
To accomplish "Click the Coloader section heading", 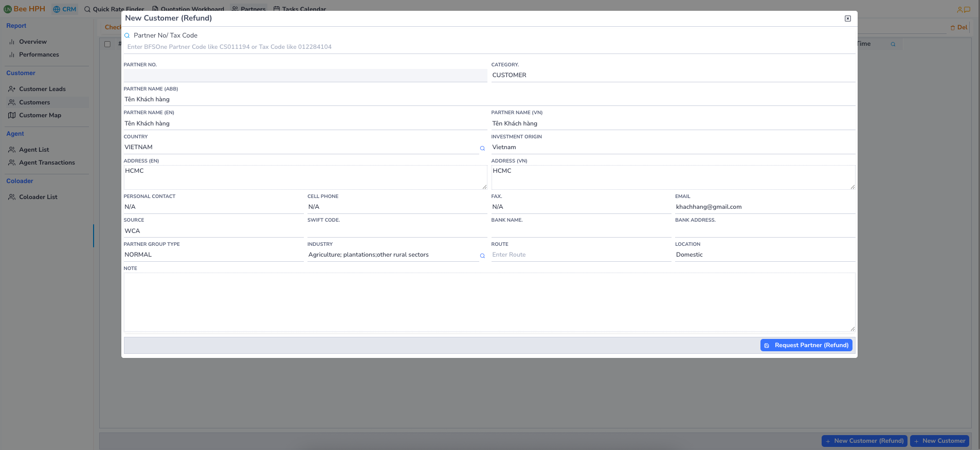I will coord(20,181).
